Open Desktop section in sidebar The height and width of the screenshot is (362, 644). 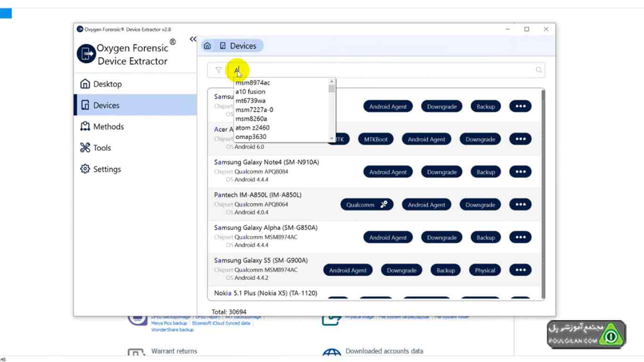tap(136, 84)
